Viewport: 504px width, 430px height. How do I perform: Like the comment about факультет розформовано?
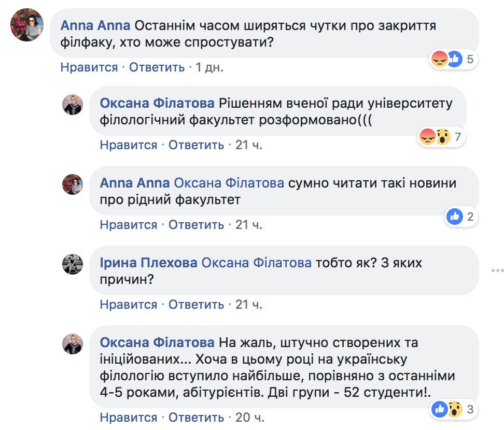point(129,145)
